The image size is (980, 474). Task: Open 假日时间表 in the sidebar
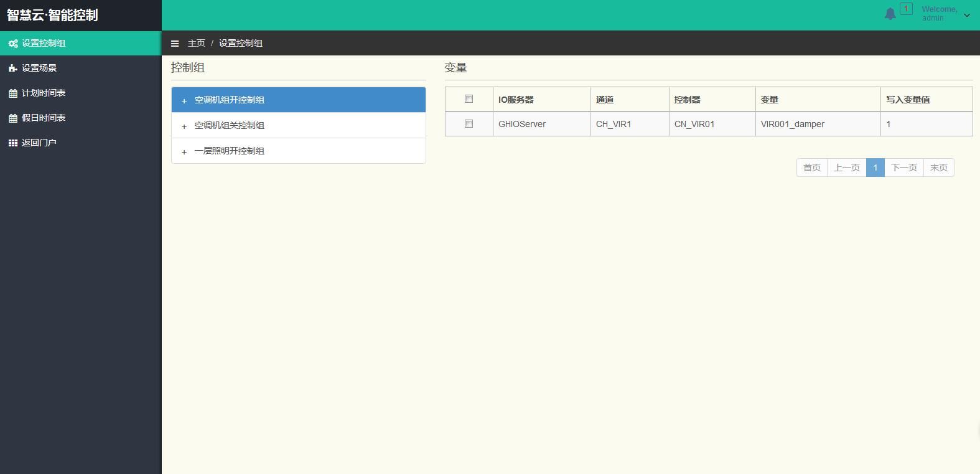81,118
